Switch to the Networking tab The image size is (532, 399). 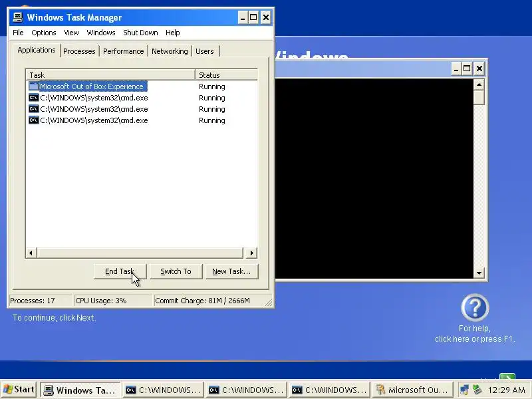pos(170,51)
